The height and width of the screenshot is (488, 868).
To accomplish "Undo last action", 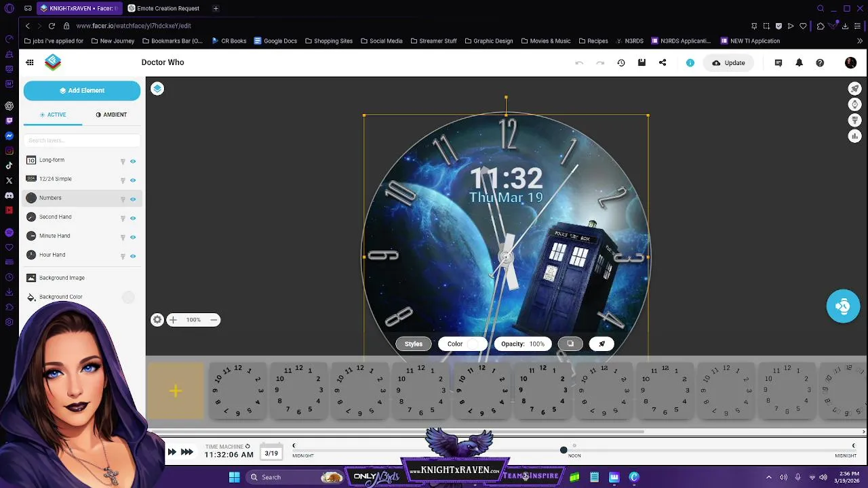I will pyautogui.click(x=579, y=62).
